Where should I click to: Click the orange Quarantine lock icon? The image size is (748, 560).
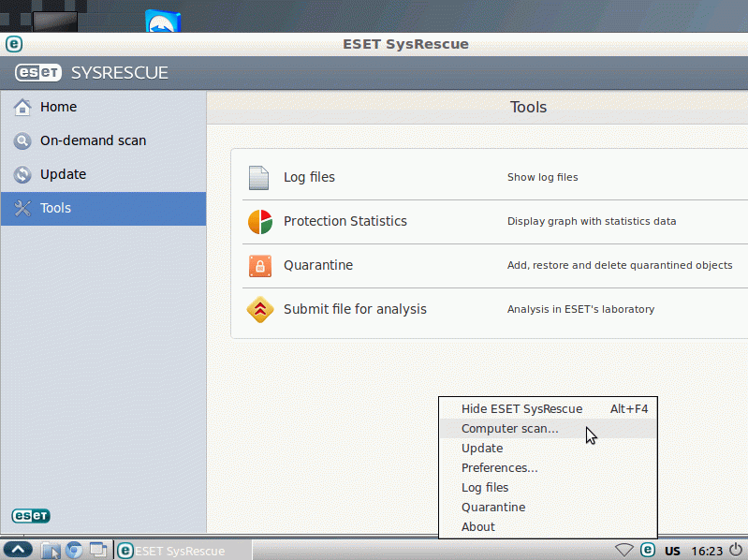pyautogui.click(x=260, y=266)
